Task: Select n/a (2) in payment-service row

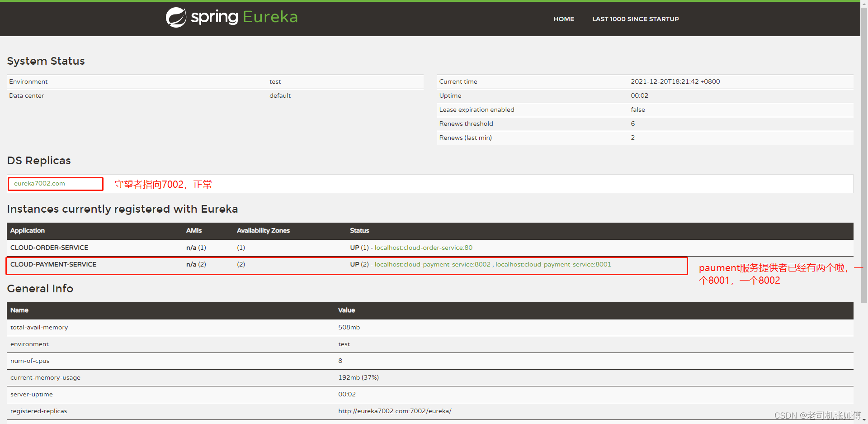Action: click(196, 264)
